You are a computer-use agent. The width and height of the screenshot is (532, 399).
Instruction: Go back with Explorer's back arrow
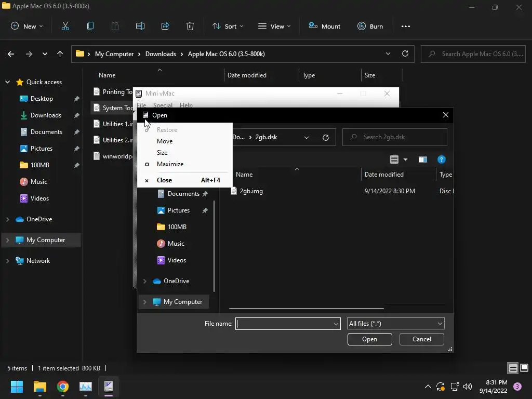pos(11,54)
